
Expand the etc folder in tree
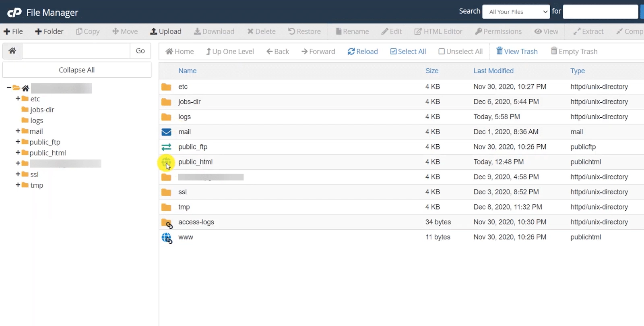[x=18, y=98]
